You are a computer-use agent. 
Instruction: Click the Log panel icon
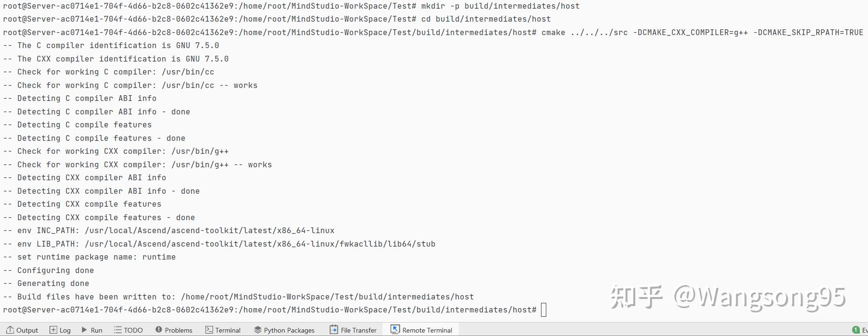pyautogui.click(x=53, y=330)
